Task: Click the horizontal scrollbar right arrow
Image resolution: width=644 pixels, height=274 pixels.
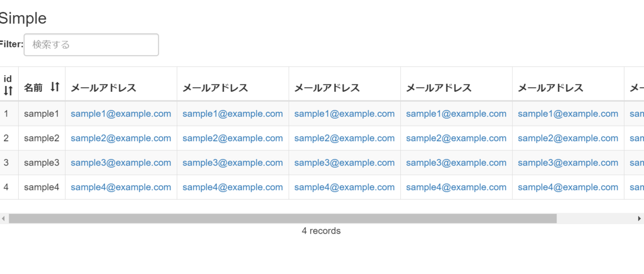Action: click(639, 219)
